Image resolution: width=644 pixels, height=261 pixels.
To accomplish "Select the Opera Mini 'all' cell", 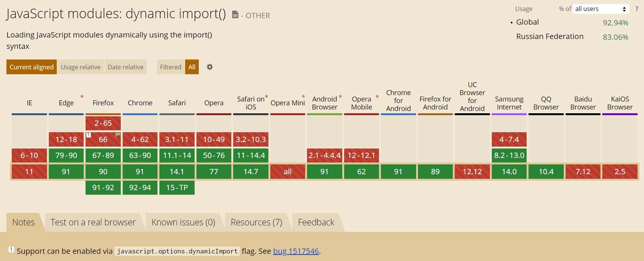I will click(x=288, y=172).
